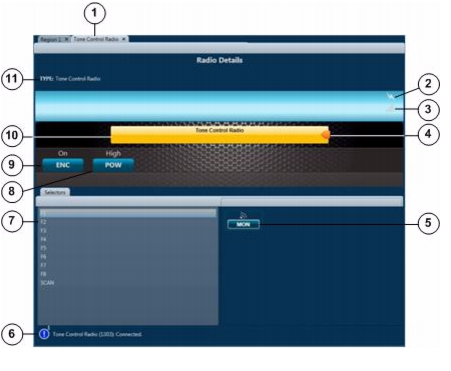
Task: Toggle the ENC encryption button
Action: [x=63, y=165]
